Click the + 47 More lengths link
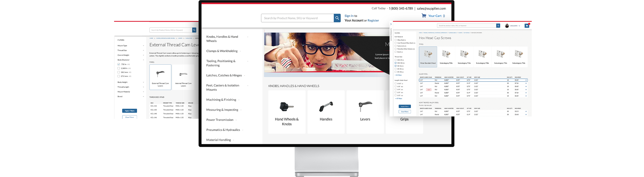Viewport: 644px width, 177px height. tap(399, 98)
